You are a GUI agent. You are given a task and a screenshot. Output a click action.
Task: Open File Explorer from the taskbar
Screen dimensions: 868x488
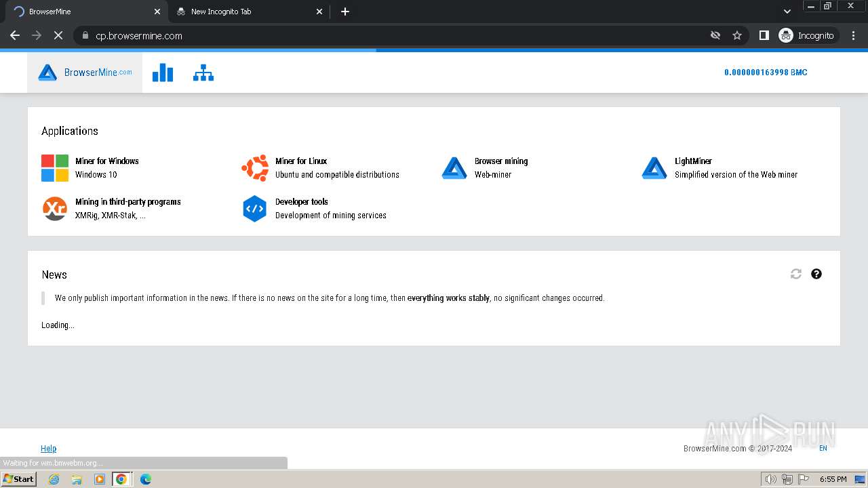(77, 479)
